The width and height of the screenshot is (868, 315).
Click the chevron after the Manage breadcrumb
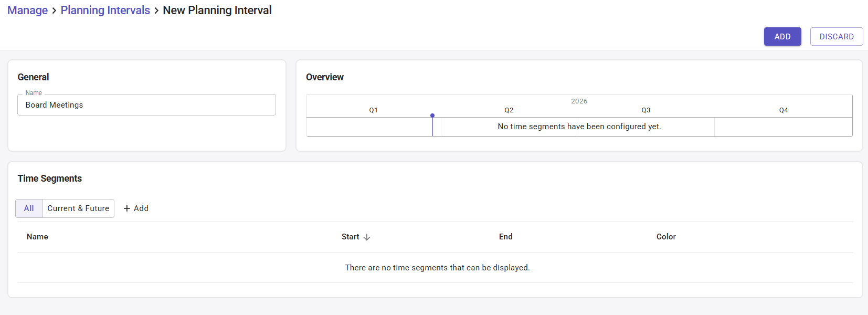[54, 11]
